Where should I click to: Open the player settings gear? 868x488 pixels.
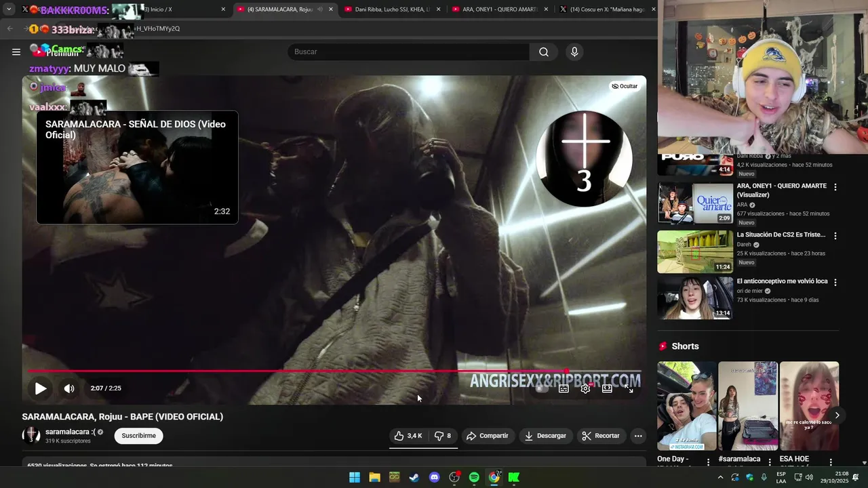point(585,388)
